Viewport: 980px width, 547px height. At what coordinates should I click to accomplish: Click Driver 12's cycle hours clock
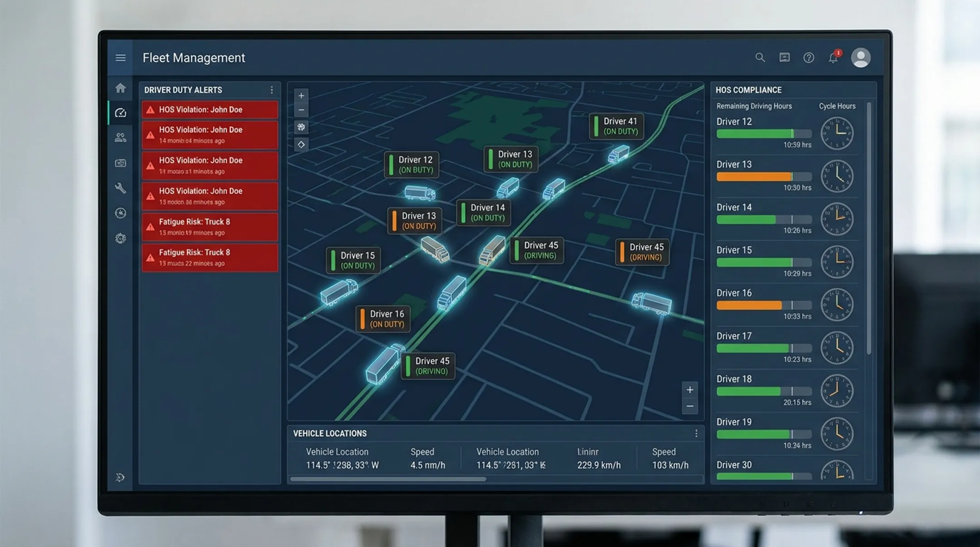click(x=837, y=133)
